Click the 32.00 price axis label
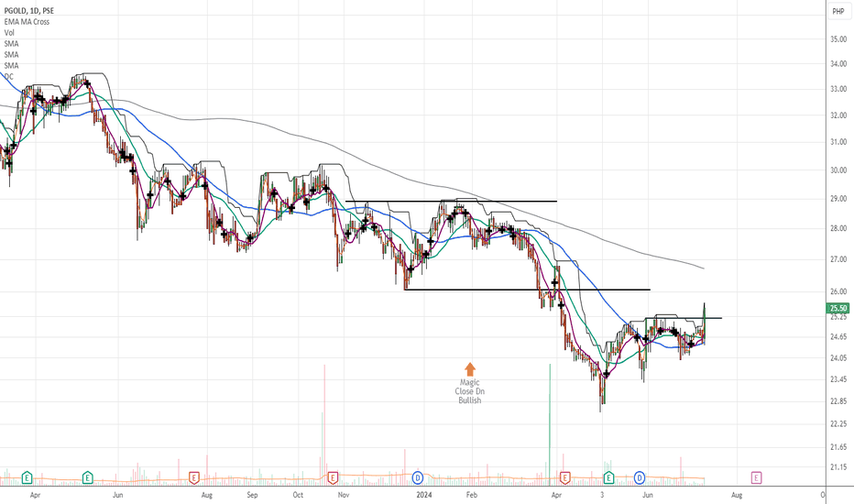This screenshot has height=504, width=854. click(x=838, y=115)
